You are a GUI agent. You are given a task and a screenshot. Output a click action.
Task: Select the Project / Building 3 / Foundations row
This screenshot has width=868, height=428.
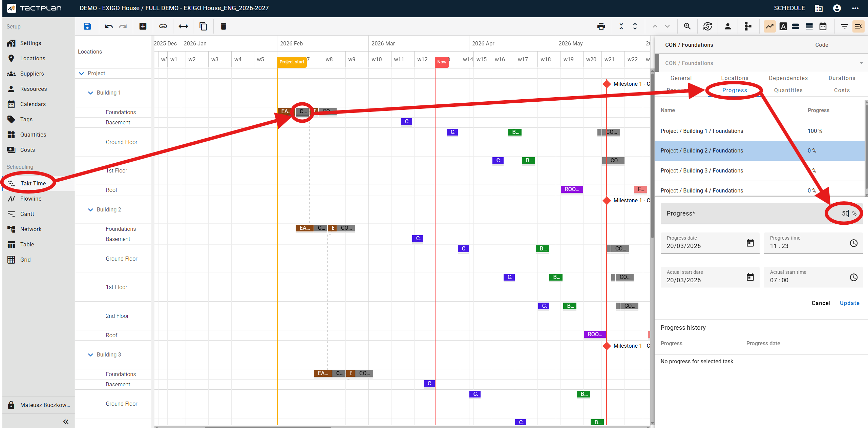coord(760,170)
